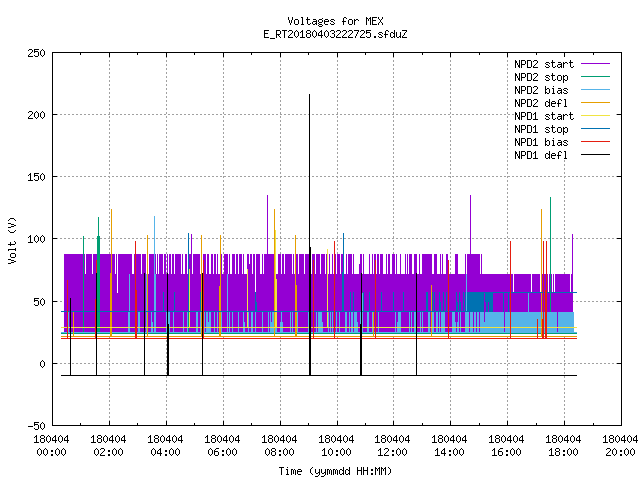This screenshot has height=480, width=640.
Task: Click the dark blue NPD1 stop legend line
Action: (x=595, y=129)
